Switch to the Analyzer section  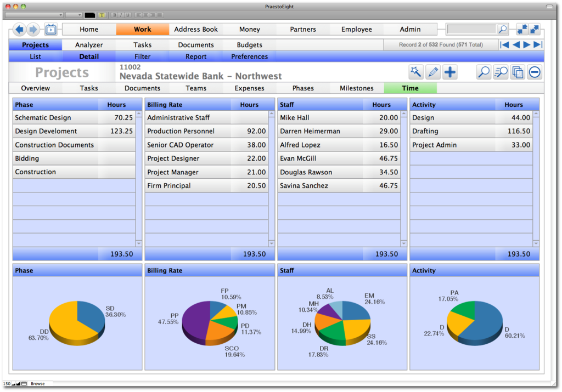[89, 45]
